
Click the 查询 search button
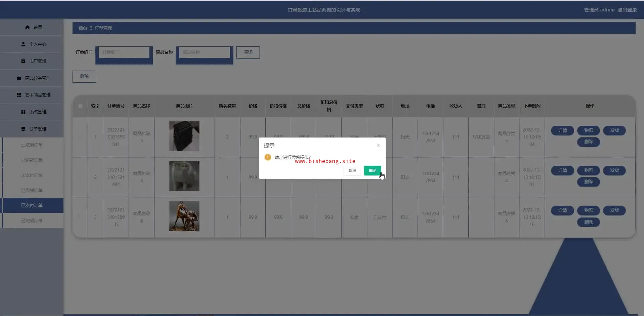coord(248,52)
